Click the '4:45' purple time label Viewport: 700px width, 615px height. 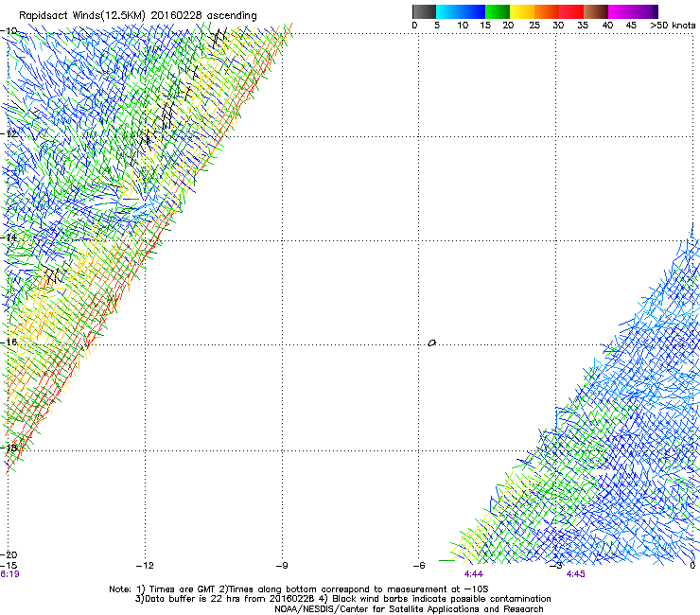(x=575, y=574)
